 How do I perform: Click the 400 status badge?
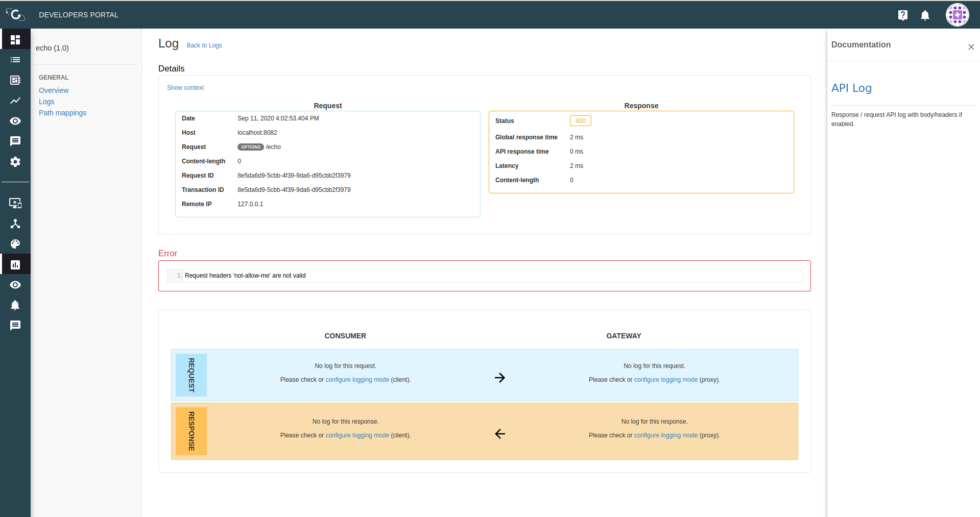coord(580,121)
